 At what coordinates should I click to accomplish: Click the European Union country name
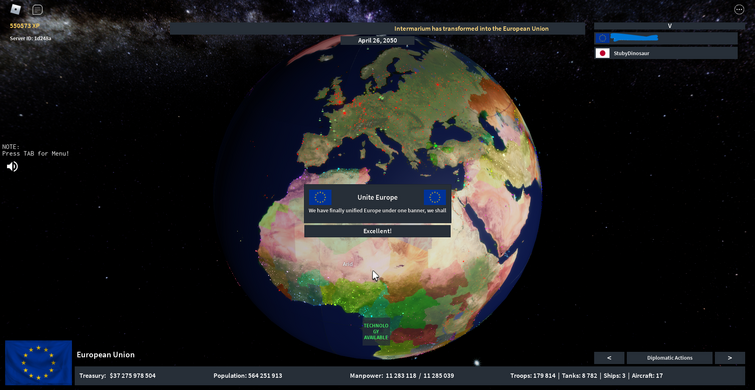pos(105,355)
